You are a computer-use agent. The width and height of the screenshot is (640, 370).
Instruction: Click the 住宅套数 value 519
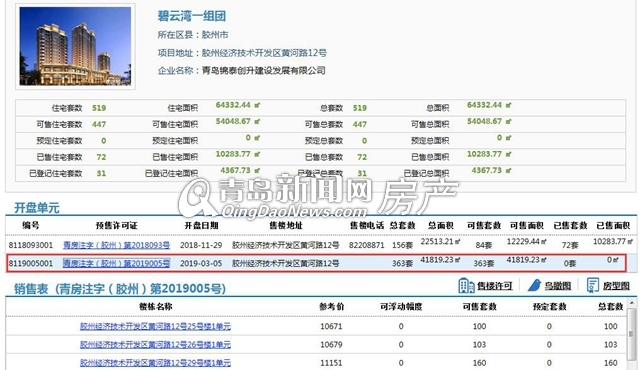tap(99, 108)
